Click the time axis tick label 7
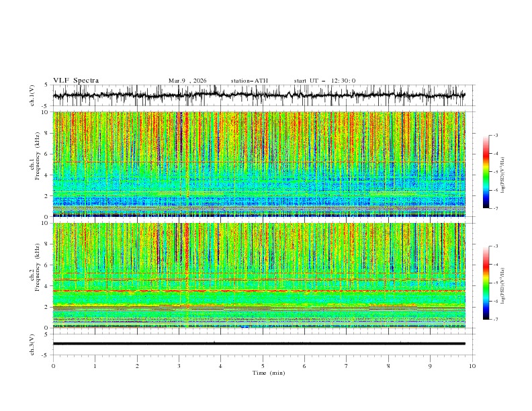532x411 pixels. (x=347, y=366)
